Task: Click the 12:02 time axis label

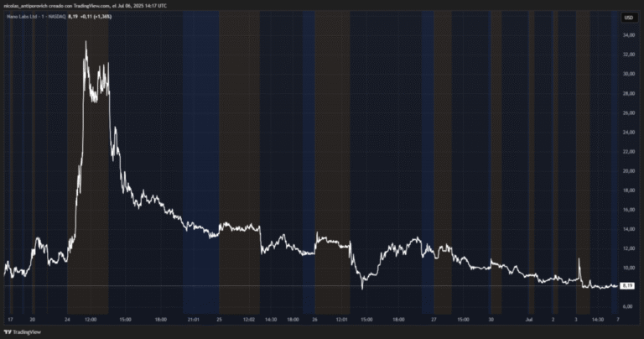Action: click(x=249, y=319)
